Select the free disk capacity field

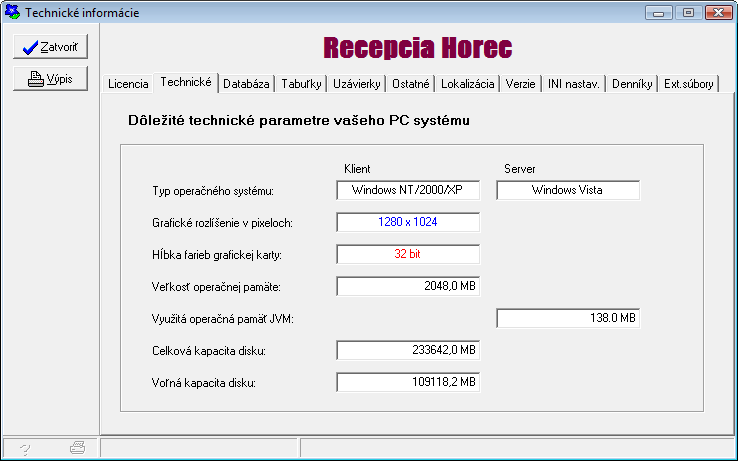[x=408, y=382]
